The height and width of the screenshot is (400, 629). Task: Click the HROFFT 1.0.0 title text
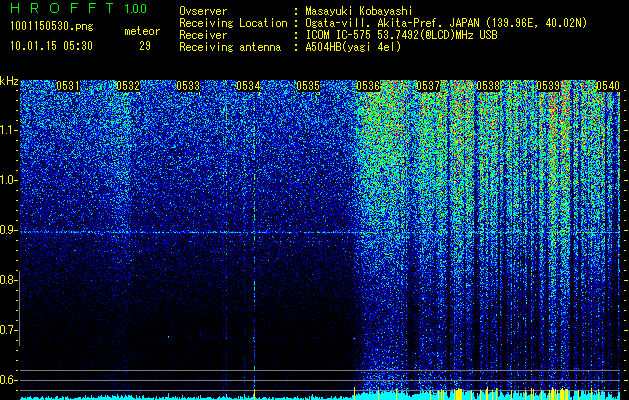78,8
